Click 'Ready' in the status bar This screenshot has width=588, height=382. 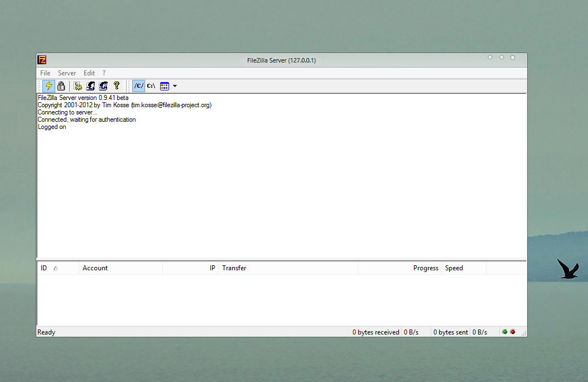pos(46,332)
